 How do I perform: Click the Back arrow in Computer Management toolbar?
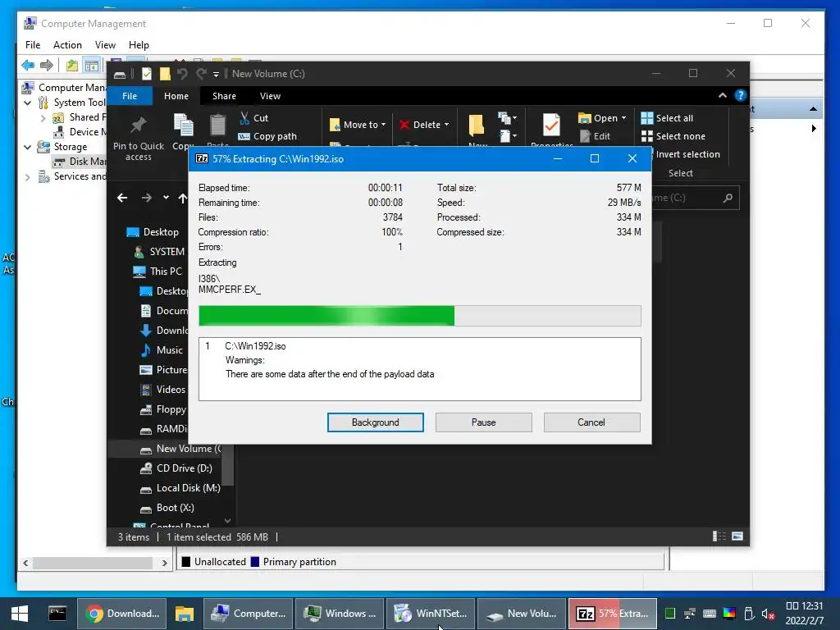28,66
